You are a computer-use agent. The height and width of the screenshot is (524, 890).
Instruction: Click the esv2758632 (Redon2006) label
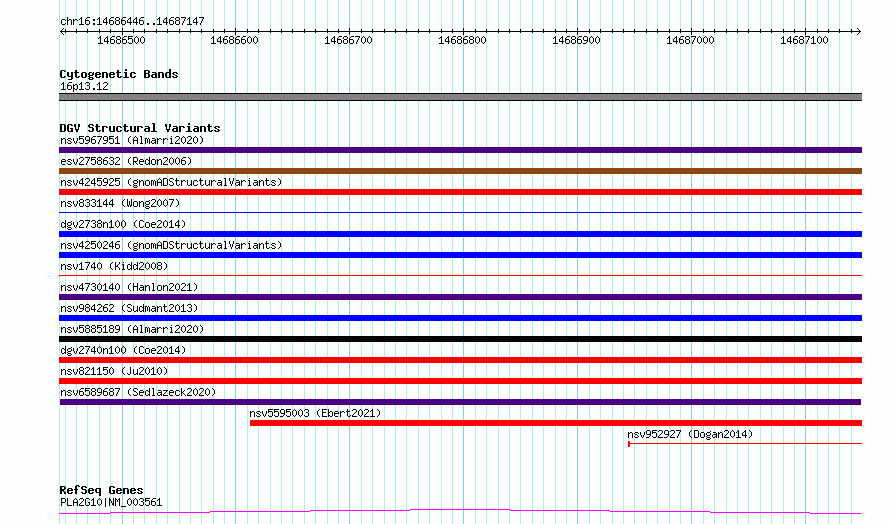(126, 161)
